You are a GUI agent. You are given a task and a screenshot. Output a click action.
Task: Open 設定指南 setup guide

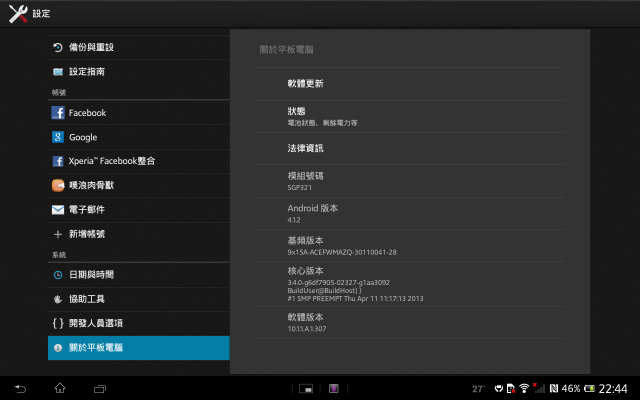pos(139,72)
